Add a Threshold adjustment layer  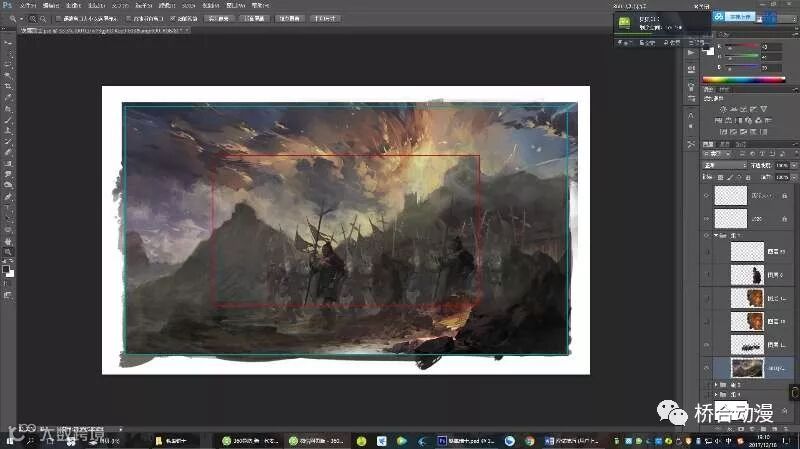[743, 132]
